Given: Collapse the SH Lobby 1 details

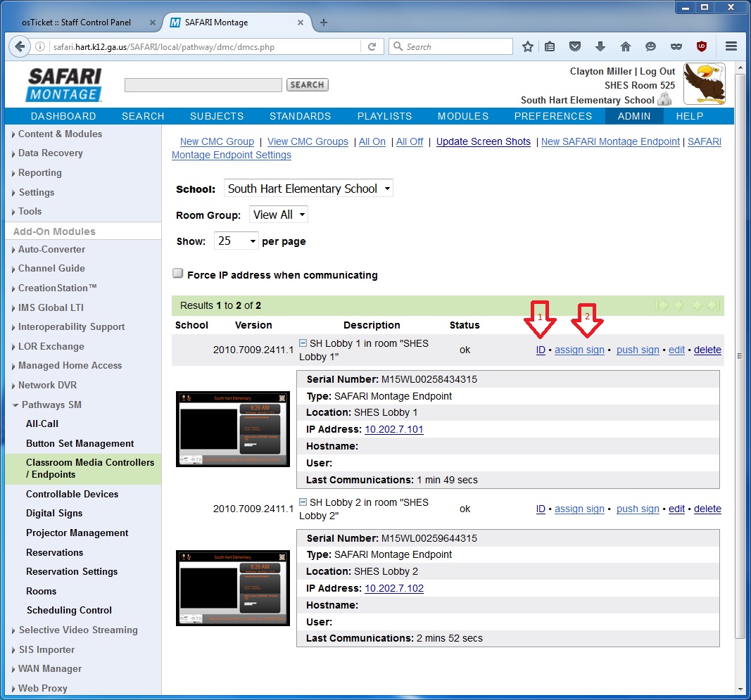Looking at the screenshot, I should pos(303,343).
